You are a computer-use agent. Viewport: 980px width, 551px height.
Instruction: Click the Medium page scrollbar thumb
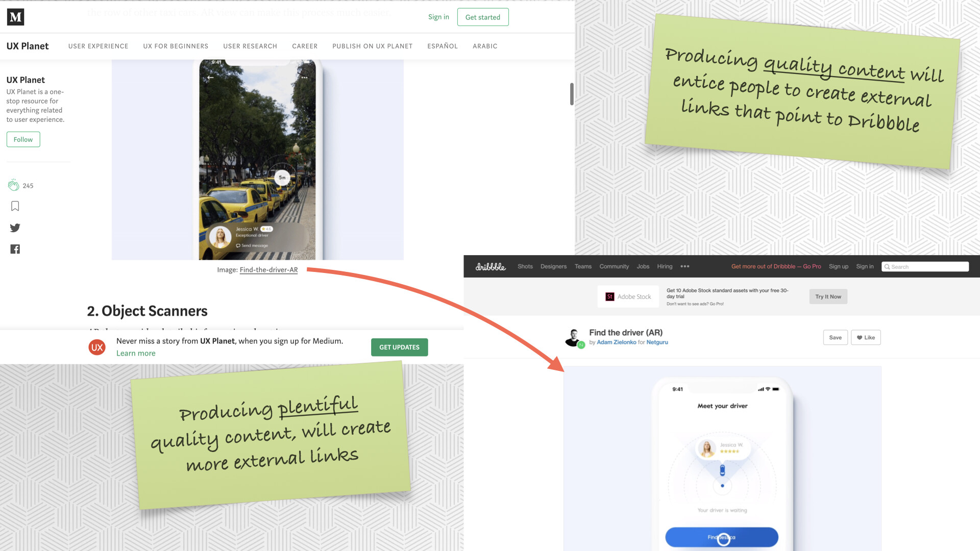(572, 94)
